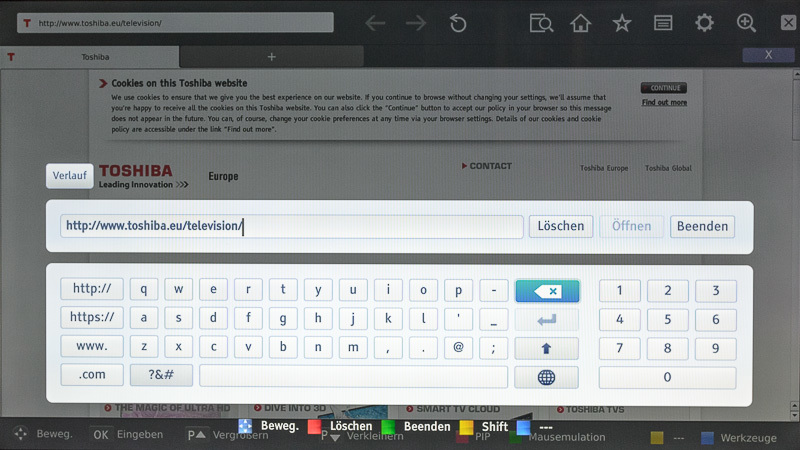Hit the return arrow key on keyboard

tap(546, 320)
